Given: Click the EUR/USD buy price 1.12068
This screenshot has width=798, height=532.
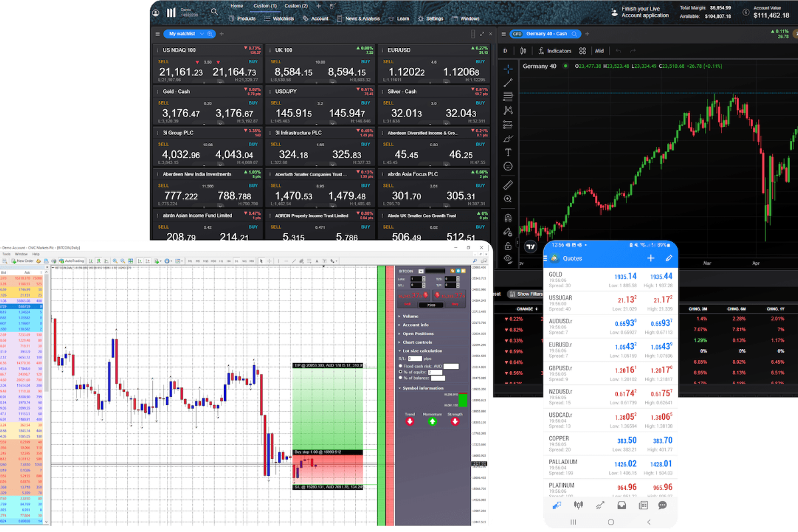Looking at the screenshot, I should click(462, 72).
